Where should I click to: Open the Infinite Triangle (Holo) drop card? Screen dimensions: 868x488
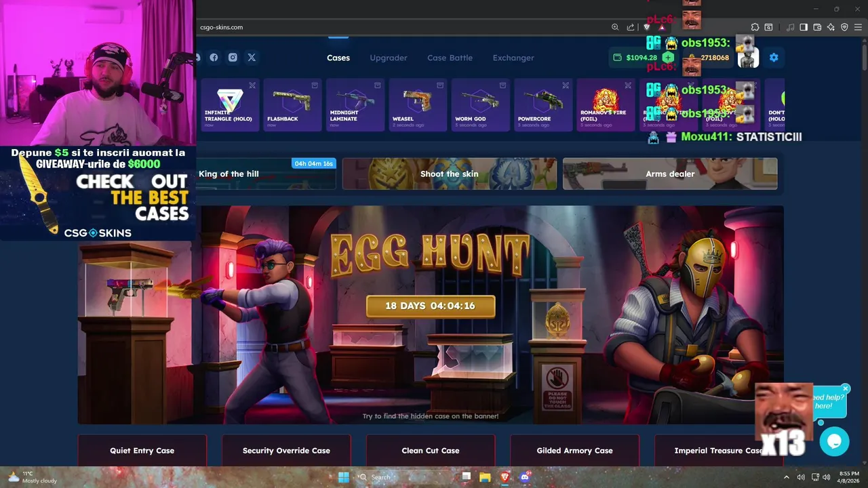(229, 104)
